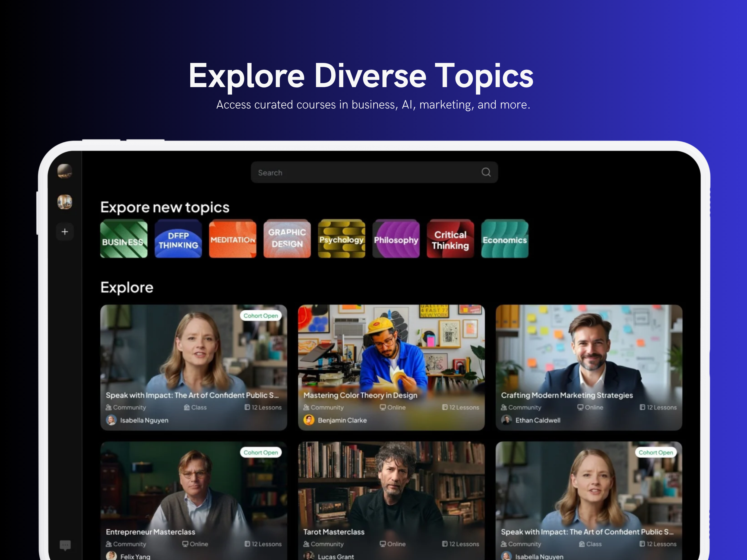Screen dimensions: 747x560
Task: Open Mastering Color Theory in Design course title
Action: 360,395
